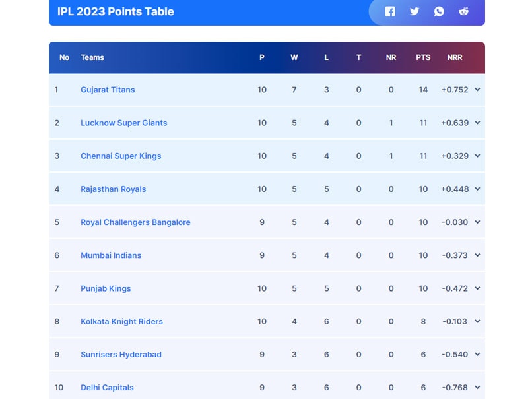This screenshot has height=399, width=532.
Task: Expand the Royal Challengers Bangalore row chevron
Action: tap(477, 222)
